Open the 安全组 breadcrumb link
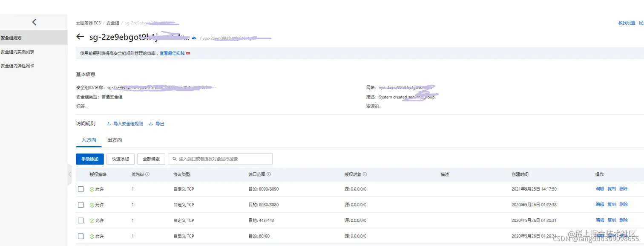644x246 pixels. (113, 23)
